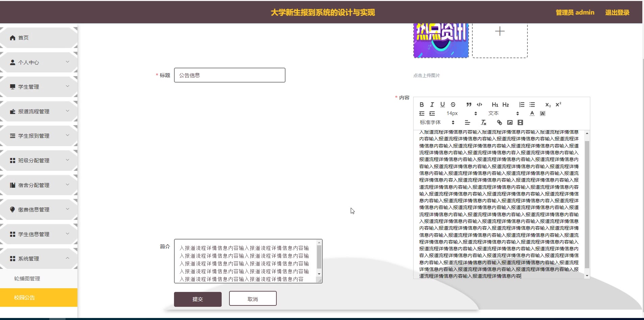Click the home icon beside 首页
Image resolution: width=644 pixels, height=320 pixels.
click(13, 38)
